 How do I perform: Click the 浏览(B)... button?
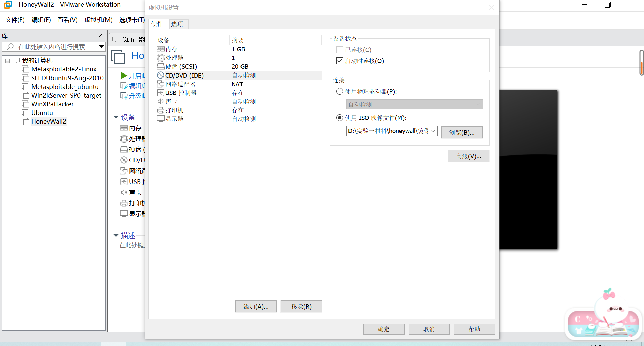tap(462, 132)
